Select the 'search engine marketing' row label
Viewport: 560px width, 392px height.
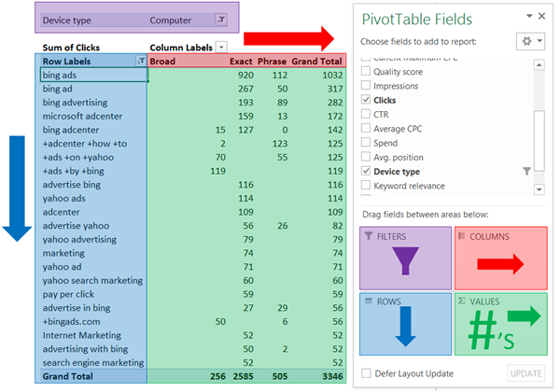tap(93, 363)
